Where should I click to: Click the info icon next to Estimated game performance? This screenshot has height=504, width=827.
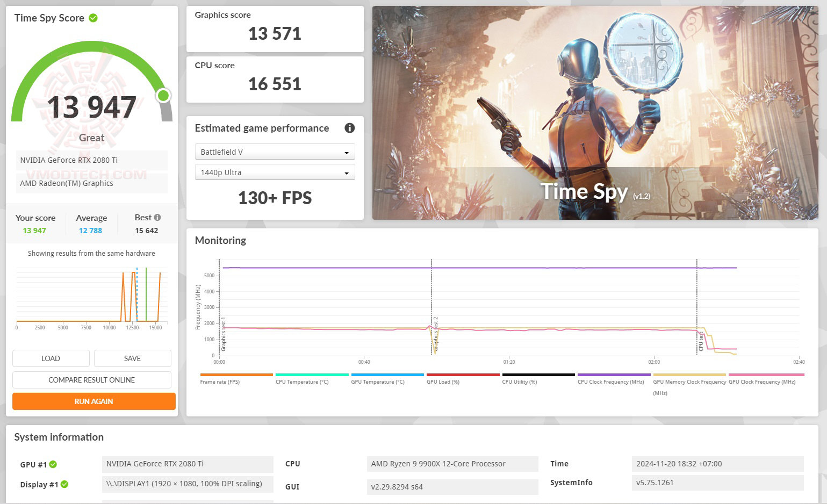click(x=349, y=128)
